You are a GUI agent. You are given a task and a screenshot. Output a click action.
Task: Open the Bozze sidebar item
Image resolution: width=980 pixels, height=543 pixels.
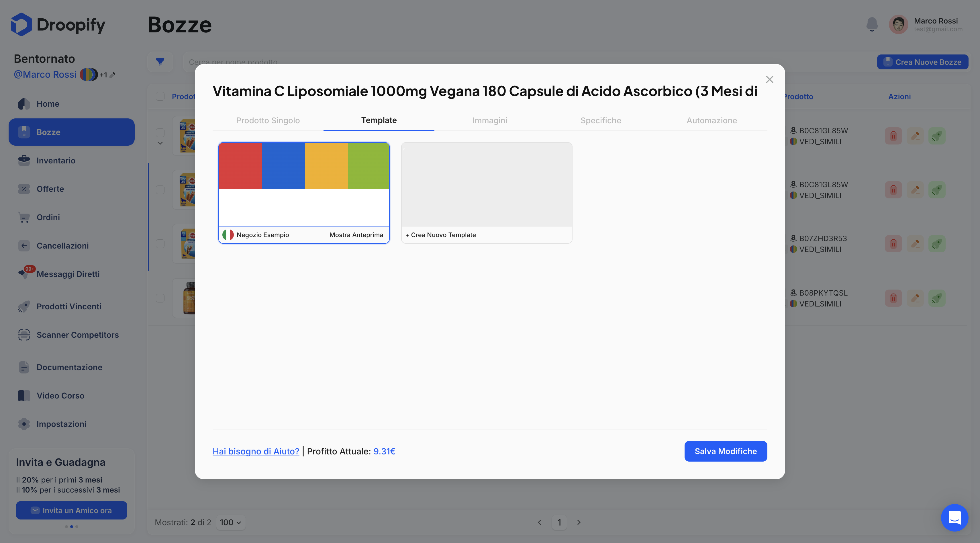click(72, 132)
